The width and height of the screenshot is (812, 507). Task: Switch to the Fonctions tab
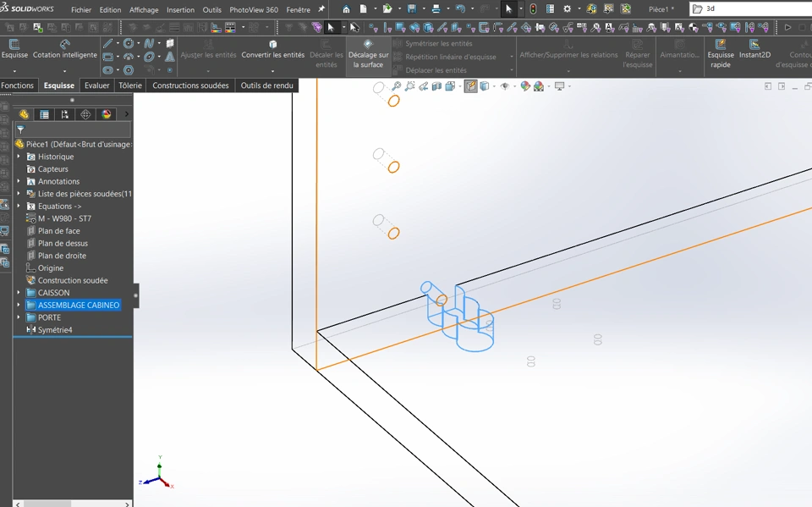[17, 85]
